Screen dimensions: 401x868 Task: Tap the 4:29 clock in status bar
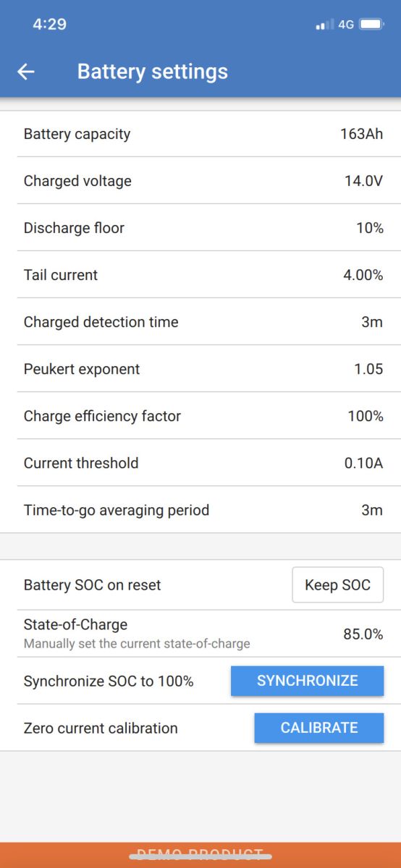pos(50,25)
